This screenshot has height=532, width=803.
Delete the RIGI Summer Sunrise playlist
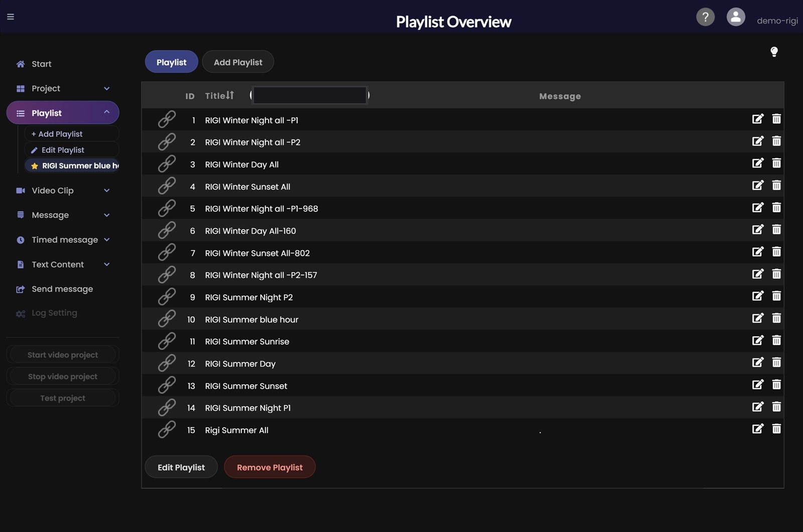click(x=776, y=340)
